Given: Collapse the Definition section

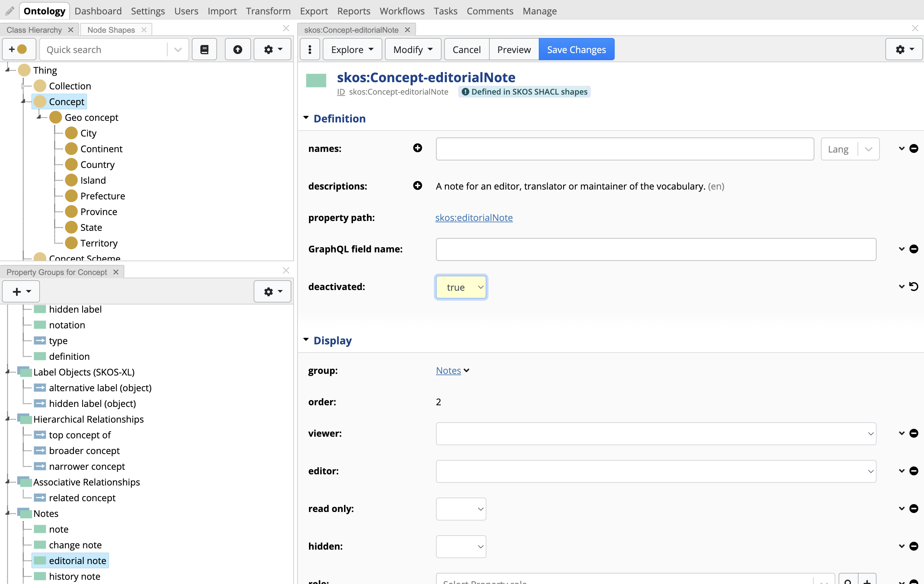Looking at the screenshot, I should (x=306, y=118).
